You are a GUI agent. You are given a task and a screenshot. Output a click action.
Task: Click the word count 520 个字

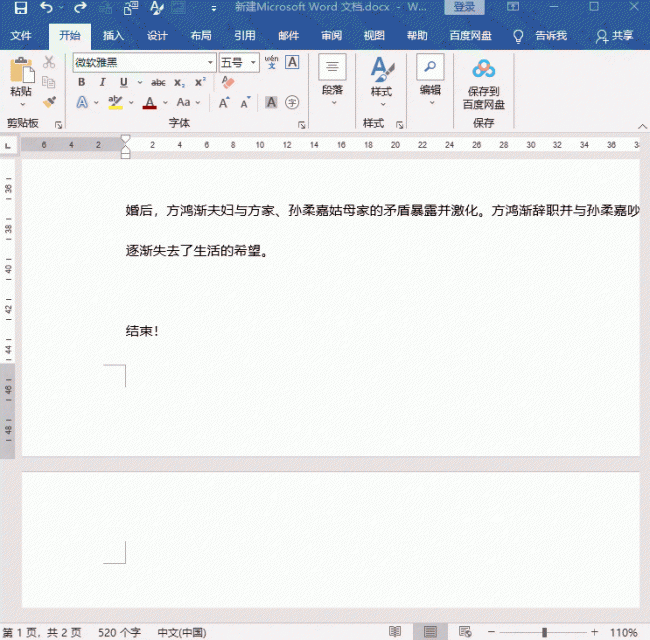[119, 633]
